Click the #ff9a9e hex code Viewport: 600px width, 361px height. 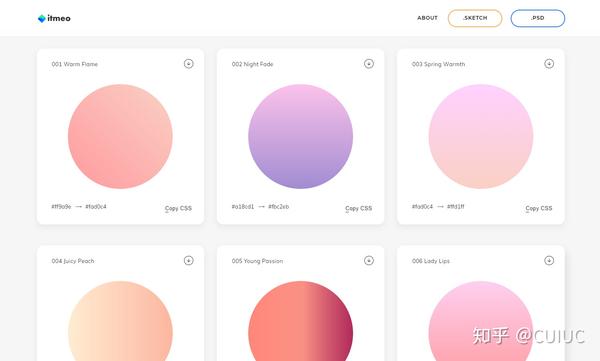(61, 207)
